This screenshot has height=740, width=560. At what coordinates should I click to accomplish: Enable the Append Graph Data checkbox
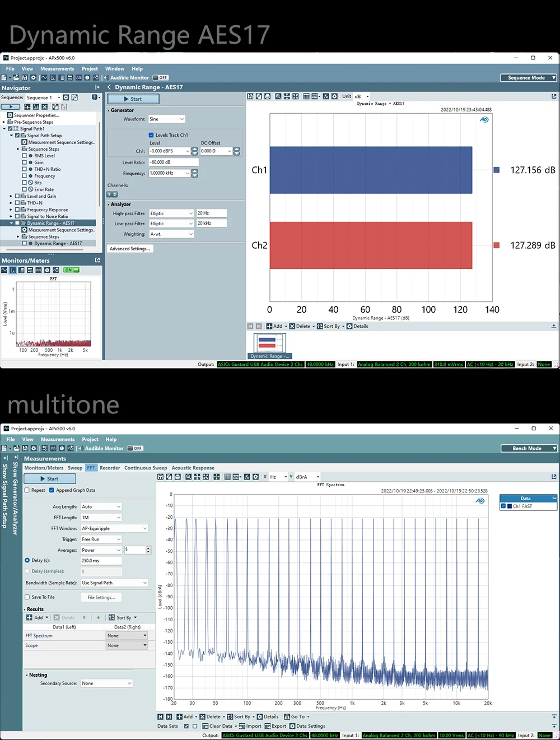pos(52,490)
